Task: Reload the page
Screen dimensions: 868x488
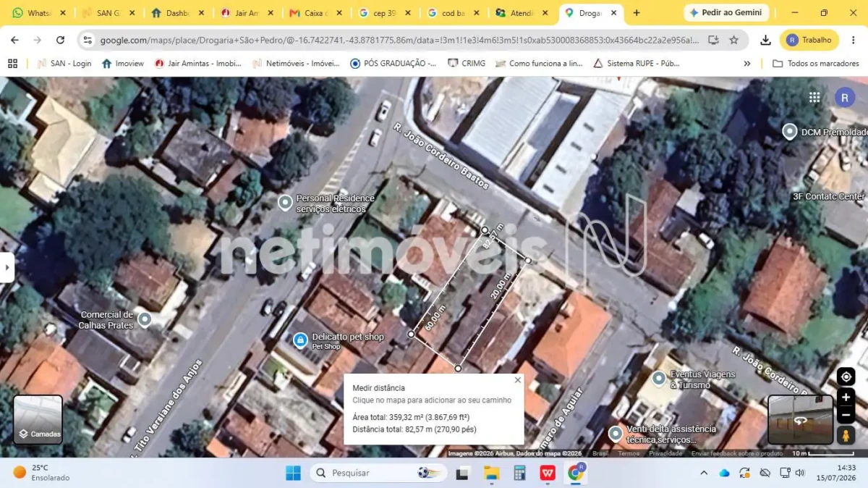Action: pyautogui.click(x=60, y=40)
